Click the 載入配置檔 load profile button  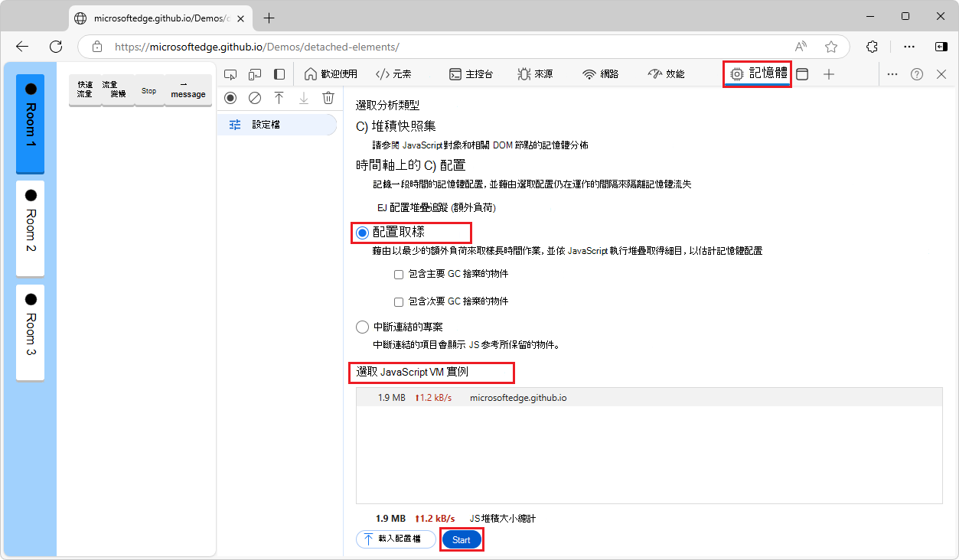[x=396, y=539]
